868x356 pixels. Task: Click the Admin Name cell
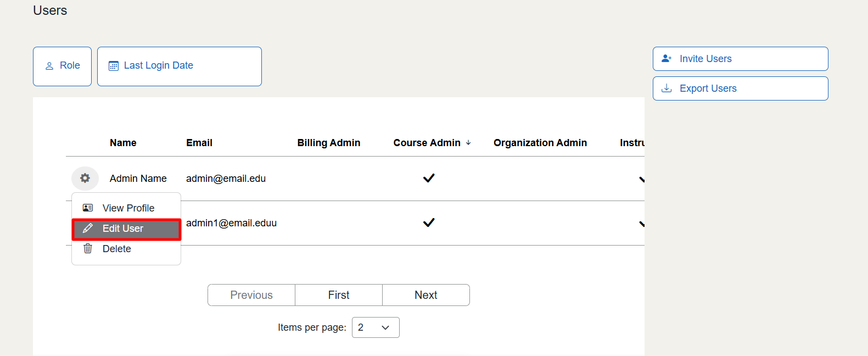tap(138, 179)
